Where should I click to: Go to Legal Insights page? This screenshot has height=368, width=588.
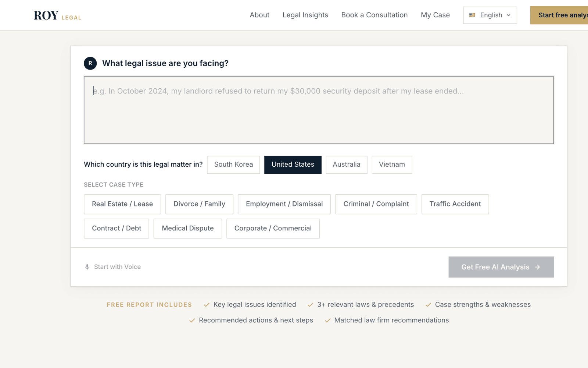point(305,15)
